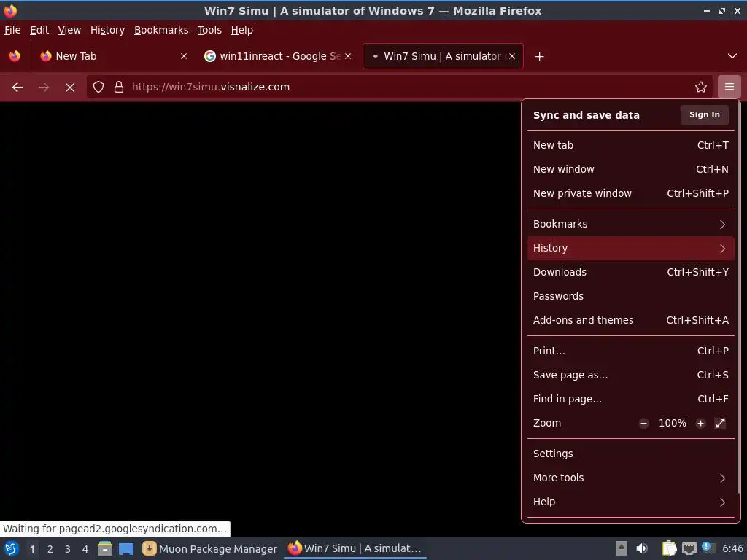Stop page loading with the X button
747x560 pixels.
click(70, 87)
